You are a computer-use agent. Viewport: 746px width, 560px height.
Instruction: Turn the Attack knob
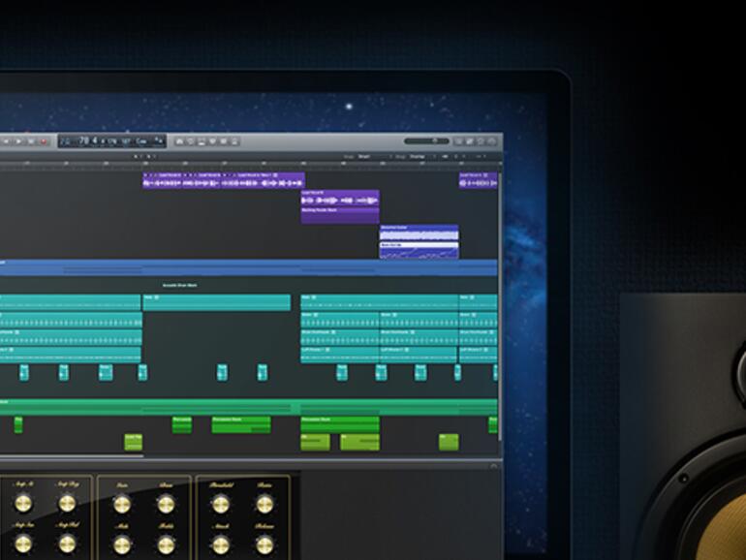click(x=221, y=545)
